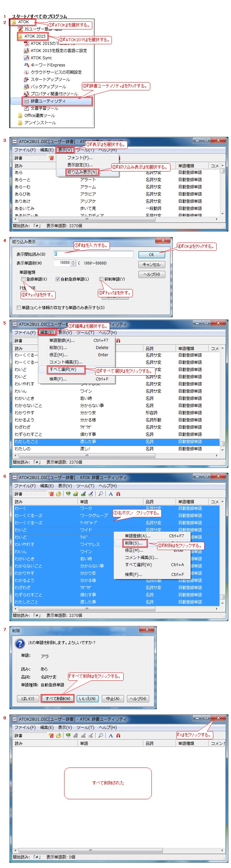Launch JSユーザー登録 from the program list
The image size is (231, 868).
(40, 29)
